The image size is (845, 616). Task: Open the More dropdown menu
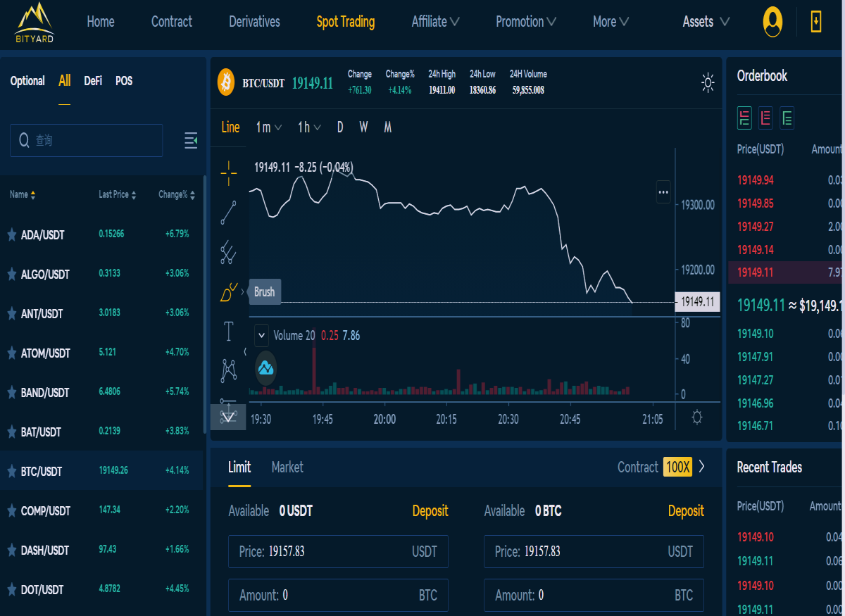click(x=611, y=22)
